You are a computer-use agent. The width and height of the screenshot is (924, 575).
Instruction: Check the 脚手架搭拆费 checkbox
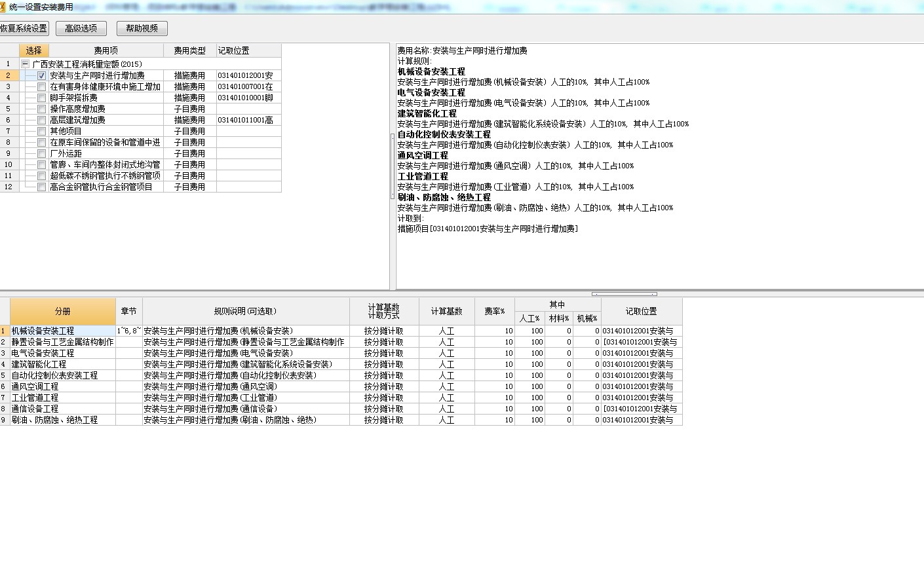[x=42, y=98]
